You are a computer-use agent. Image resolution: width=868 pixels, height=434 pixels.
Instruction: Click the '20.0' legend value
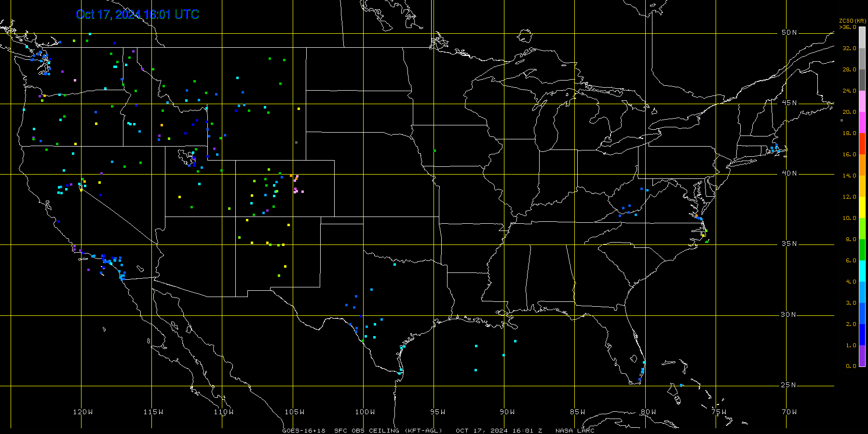(850, 112)
